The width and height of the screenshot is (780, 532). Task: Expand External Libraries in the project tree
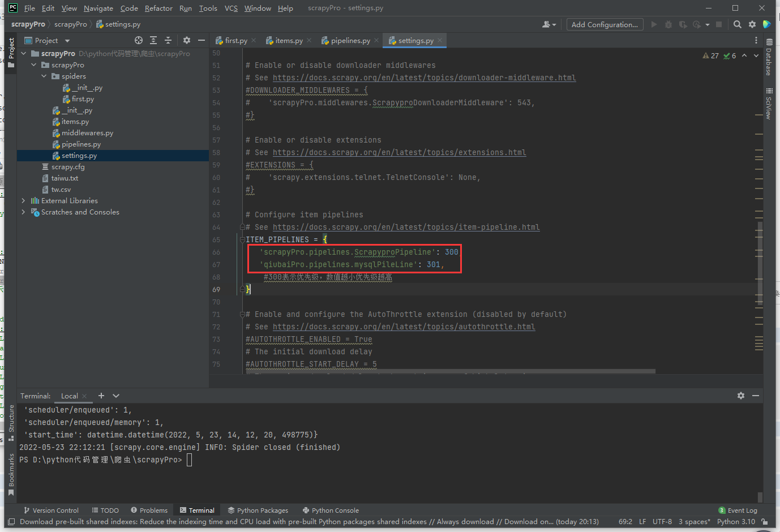[24, 201]
